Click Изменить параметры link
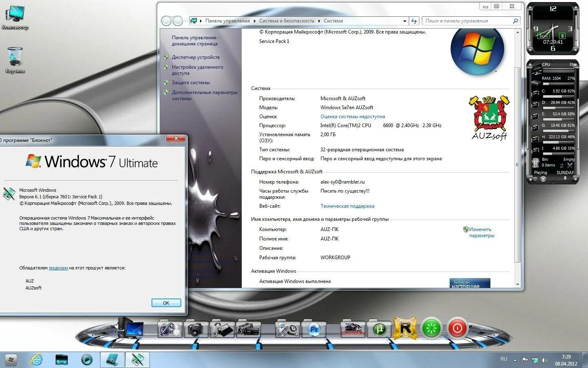The width and height of the screenshot is (588, 368). pos(481,232)
